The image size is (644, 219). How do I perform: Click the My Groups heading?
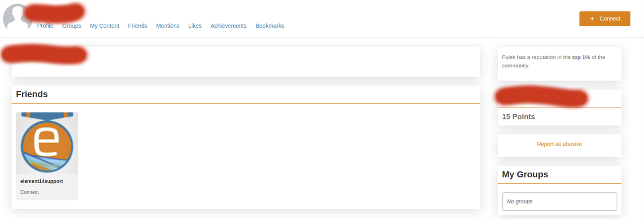click(x=525, y=175)
